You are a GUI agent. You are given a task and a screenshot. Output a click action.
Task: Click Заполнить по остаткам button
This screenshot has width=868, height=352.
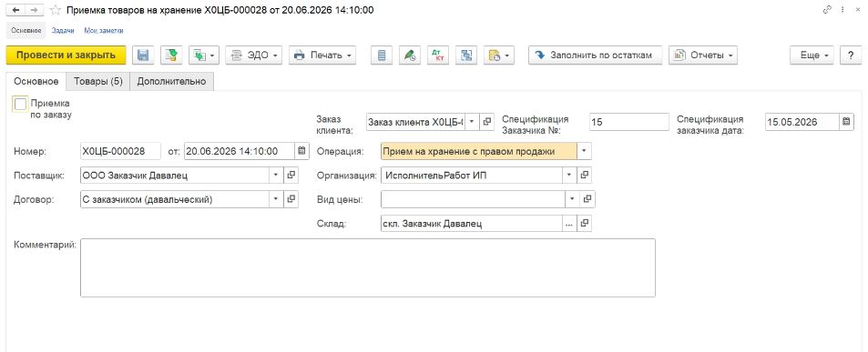point(595,55)
